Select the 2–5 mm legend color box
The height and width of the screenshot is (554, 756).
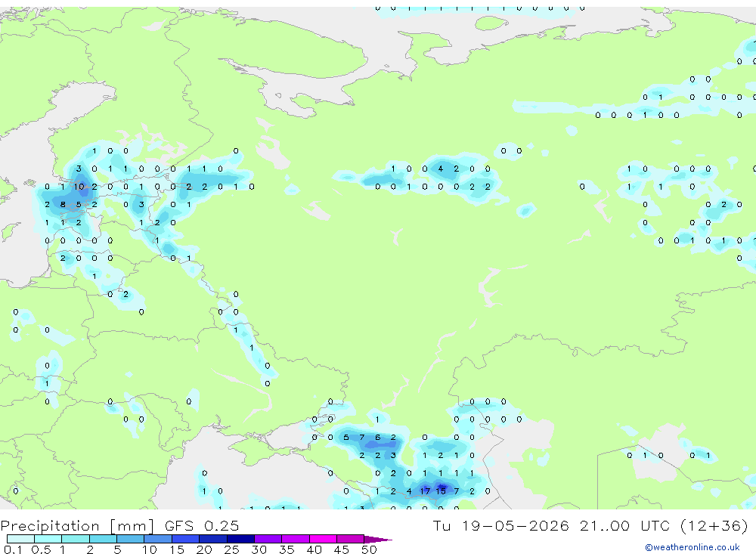coord(103,539)
